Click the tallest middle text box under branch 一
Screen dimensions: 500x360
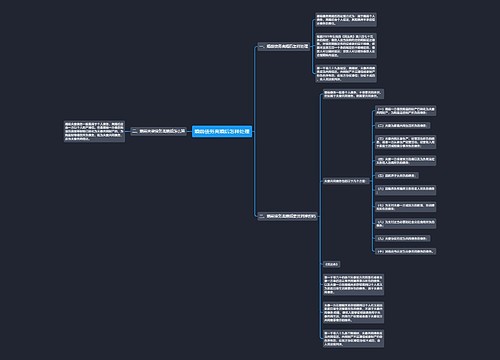(346, 46)
